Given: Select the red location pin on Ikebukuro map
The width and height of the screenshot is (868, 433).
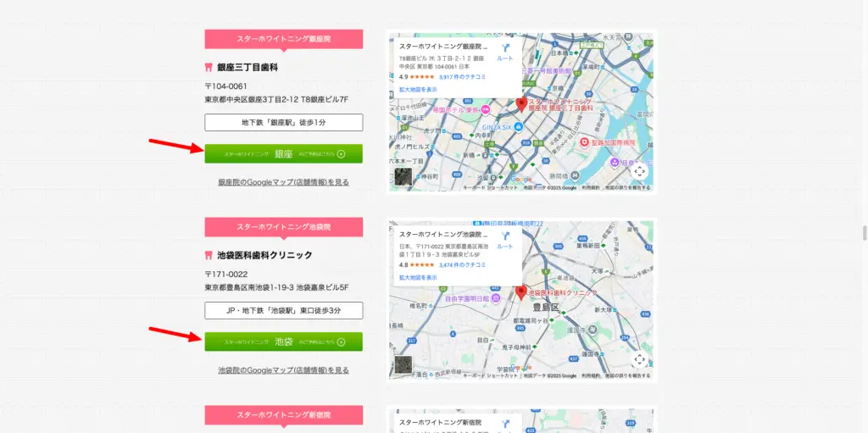Looking at the screenshot, I should (520, 292).
